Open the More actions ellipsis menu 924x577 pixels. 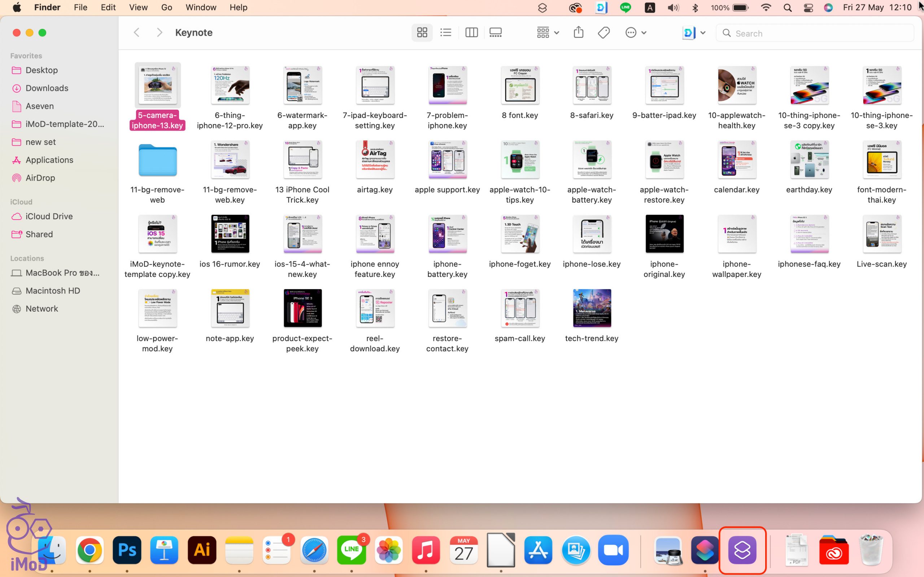636,33
